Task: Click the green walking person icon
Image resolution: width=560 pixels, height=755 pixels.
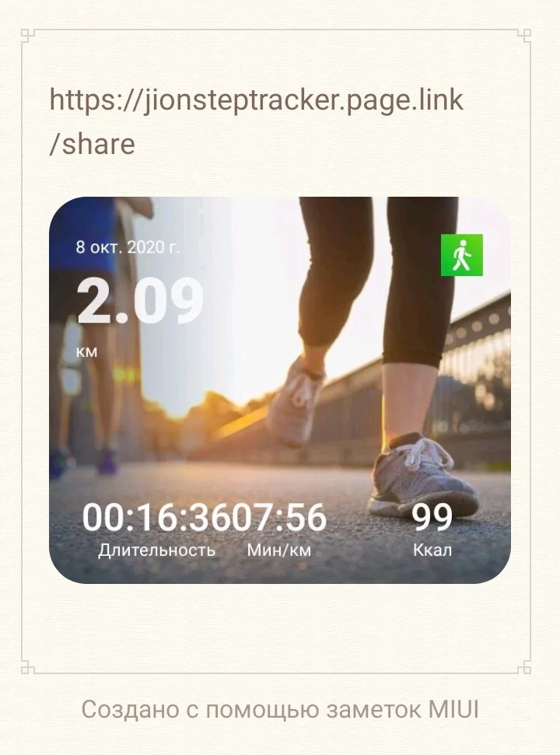Action: click(x=462, y=255)
